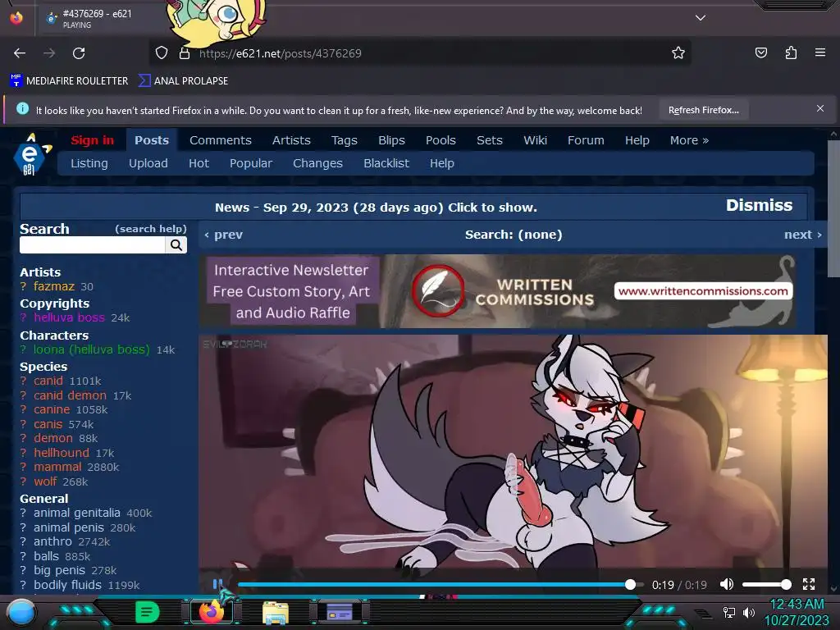
Task: Open the Blips page
Action: click(391, 140)
